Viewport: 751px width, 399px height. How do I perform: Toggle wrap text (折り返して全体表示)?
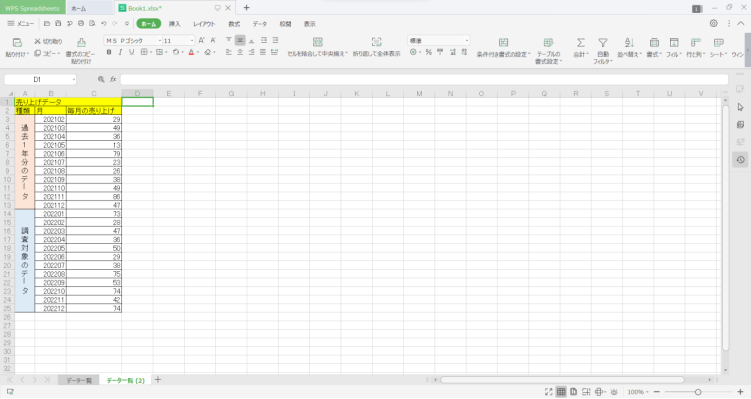pos(376,47)
